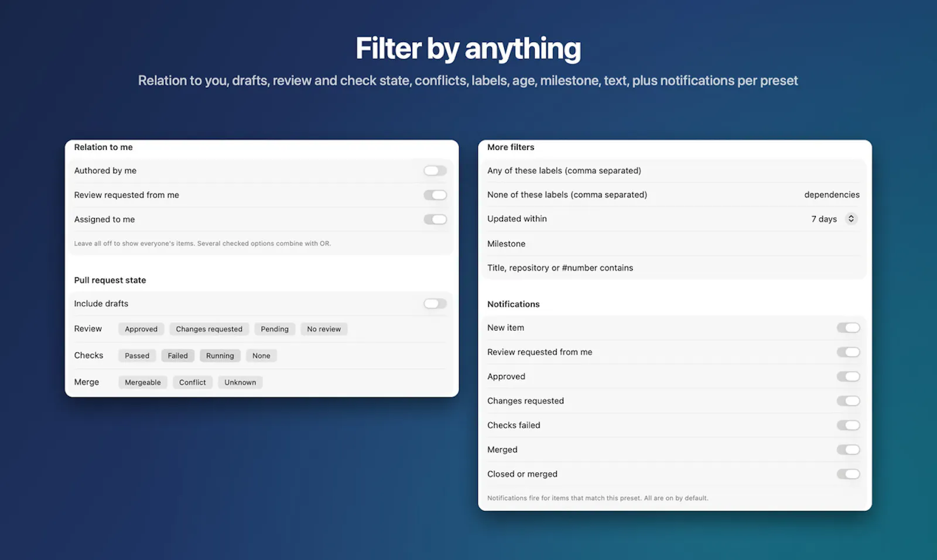Choose the Pending review chip
Viewport: 937px width, 560px height.
pyautogui.click(x=275, y=329)
